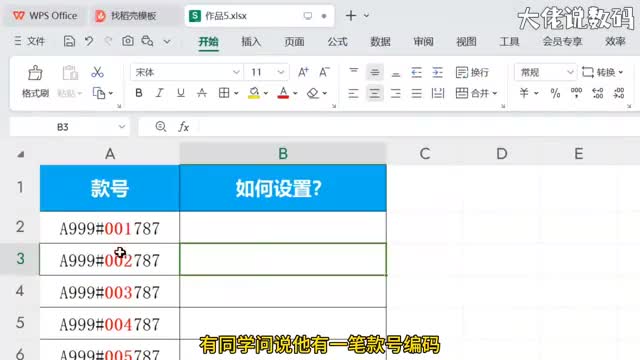The height and width of the screenshot is (360, 640).
Task: Toggle bold formatting
Action: pyautogui.click(x=139, y=93)
